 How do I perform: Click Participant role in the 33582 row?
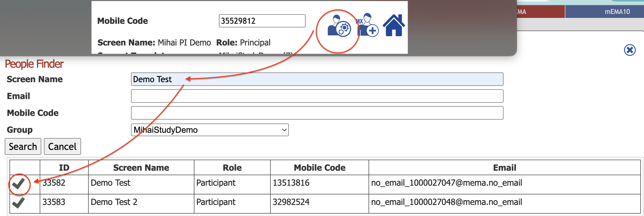[216, 183]
